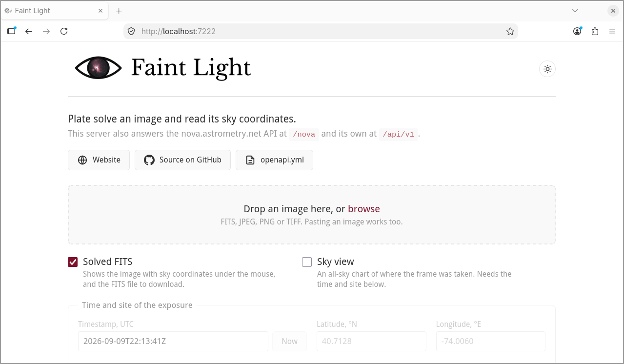Click the file icon beside openapi.yml
The width and height of the screenshot is (624, 364).
coord(250,160)
